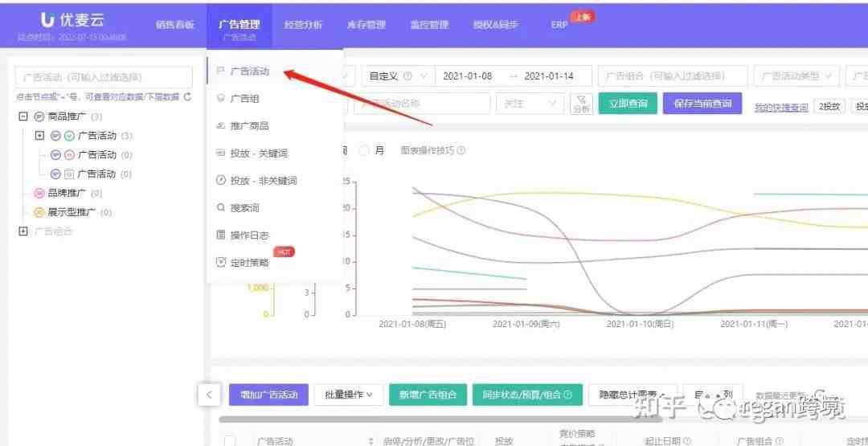Click the 同步状态/预算/组合 button

pos(527,395)
